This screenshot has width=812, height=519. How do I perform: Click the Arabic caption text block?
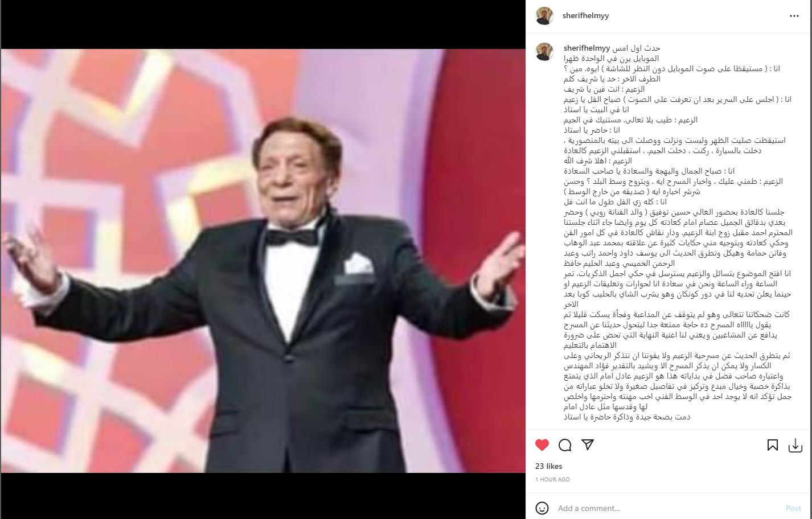pyautogui.click(x=678, y=233)
